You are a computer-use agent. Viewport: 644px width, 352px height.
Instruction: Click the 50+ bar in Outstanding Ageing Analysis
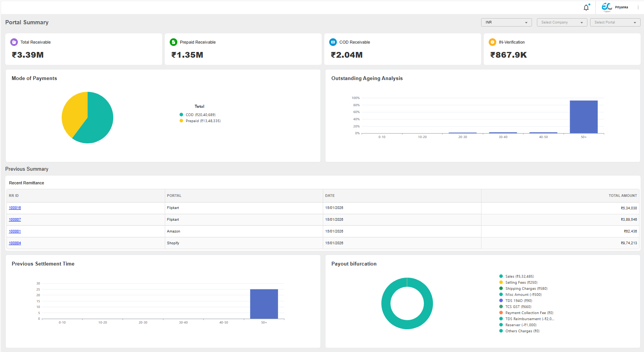(x=583, y=117)
